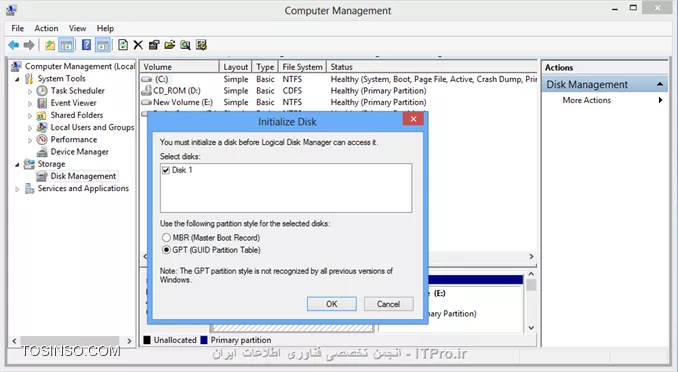
Task: Click the Local Users and Groups icon
Action: coord(42,127)
